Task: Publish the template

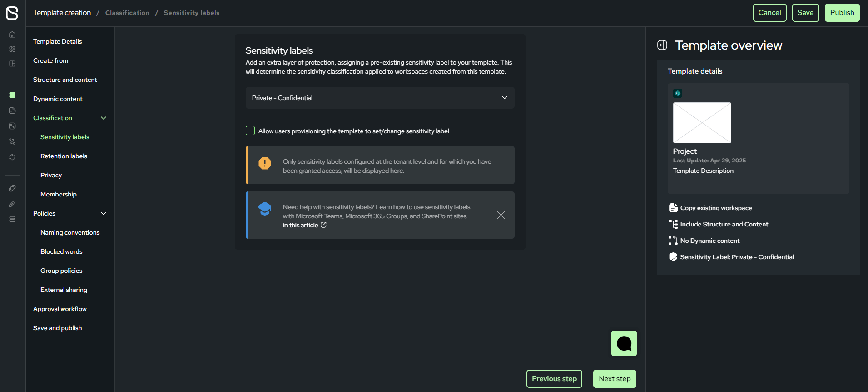Action: [x=842, y=13]
